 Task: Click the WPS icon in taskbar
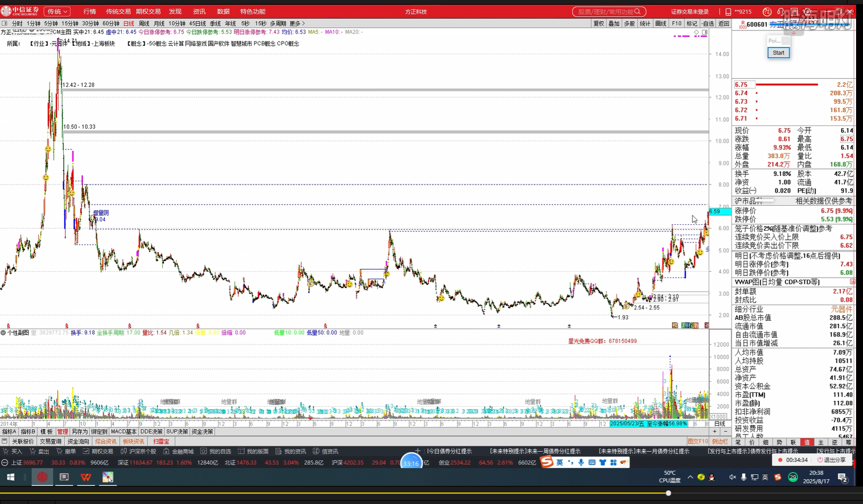pyautogui.click(x=86, y=477)
